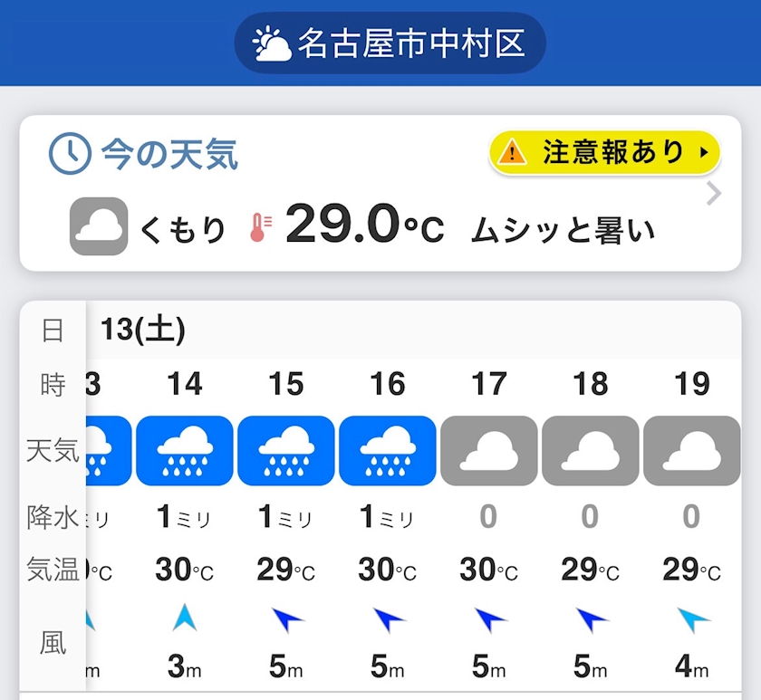
Task: Select the 30°C temperature for hour 17
Action: 489,571
